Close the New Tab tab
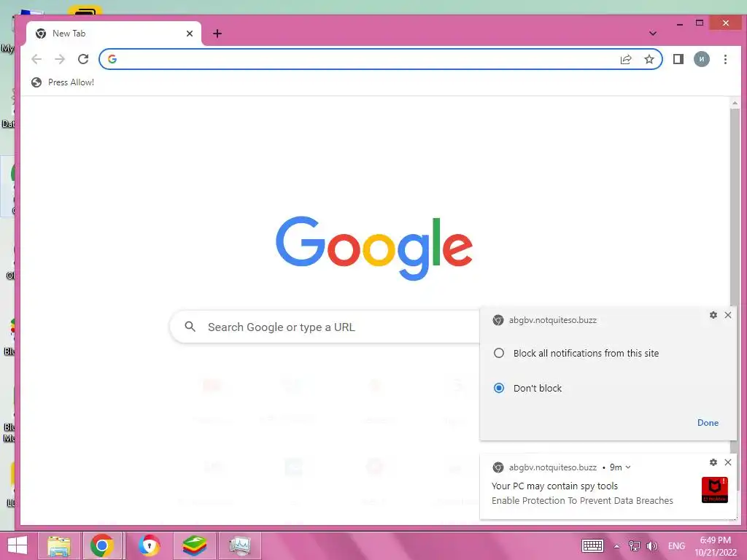The width and height of the screenshot is (747, 560). (x=190, y=34)
